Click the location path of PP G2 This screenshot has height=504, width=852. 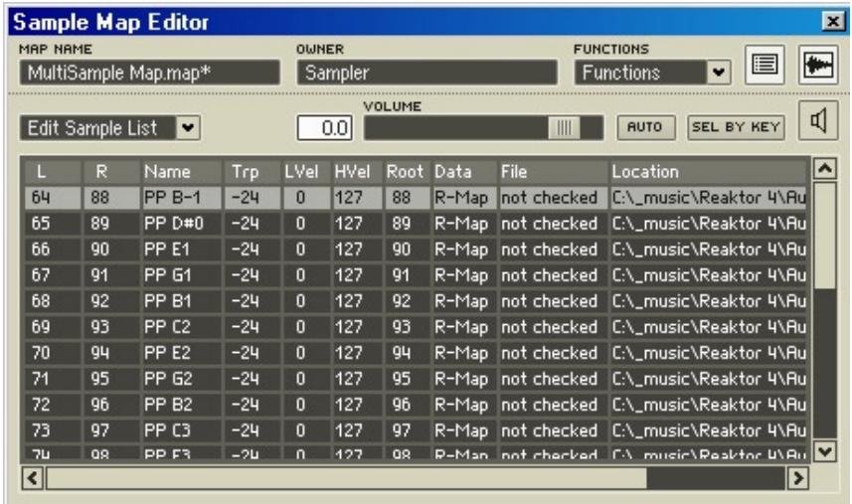point(708,379)
